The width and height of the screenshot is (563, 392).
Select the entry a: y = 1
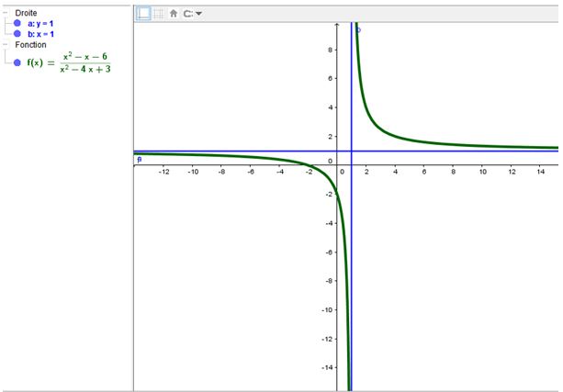click(x=40, y=23)
